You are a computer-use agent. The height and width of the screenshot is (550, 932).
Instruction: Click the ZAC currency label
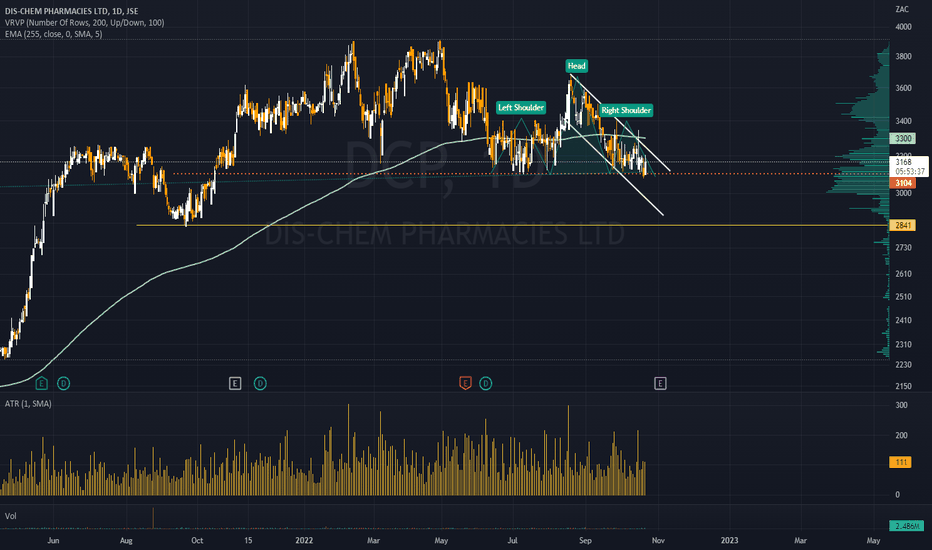coord(902,10)
